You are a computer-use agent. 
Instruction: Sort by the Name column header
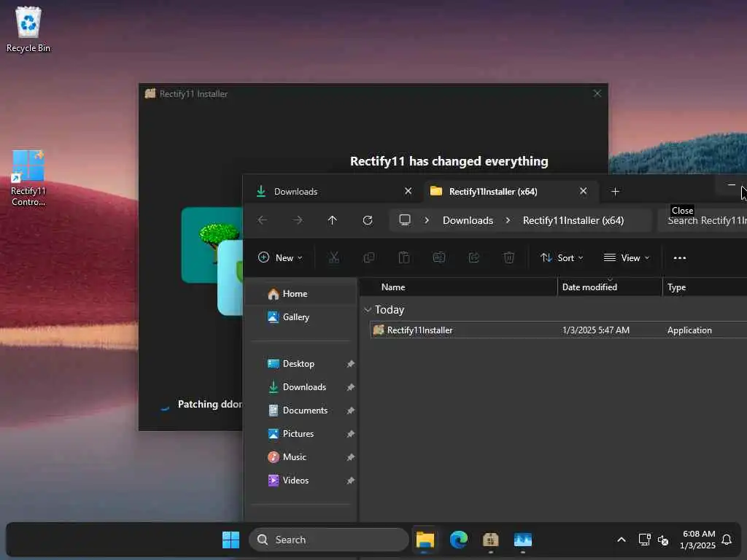tap(458, 287)
